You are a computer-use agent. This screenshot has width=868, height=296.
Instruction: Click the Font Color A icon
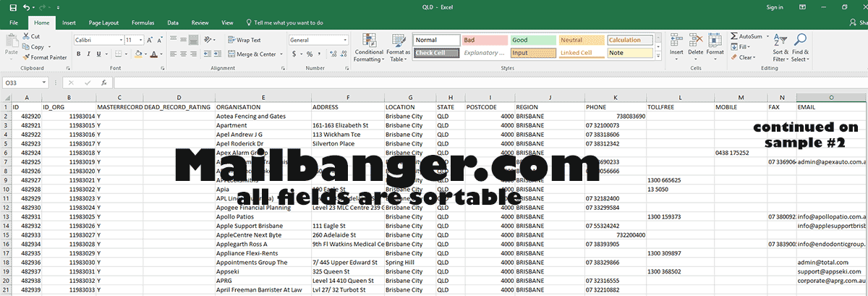(153, 54)
